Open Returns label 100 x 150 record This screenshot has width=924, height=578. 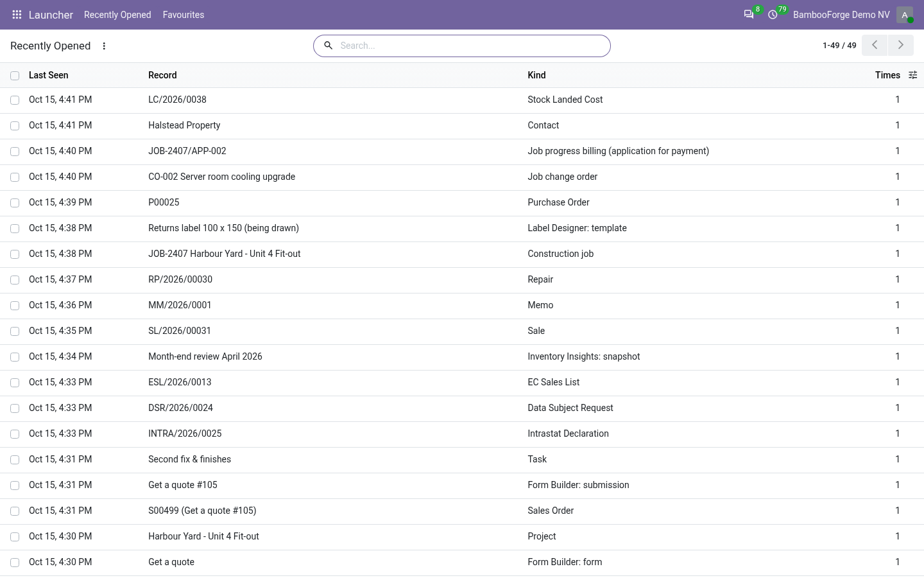click(223, 228)
